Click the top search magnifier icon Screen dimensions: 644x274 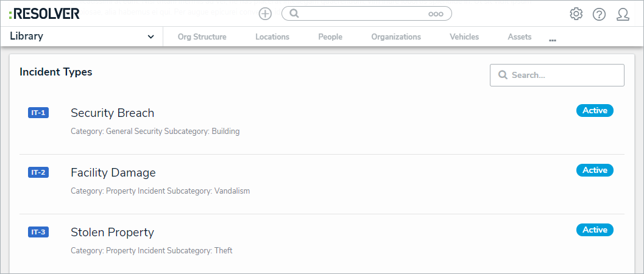click(294, 13)
